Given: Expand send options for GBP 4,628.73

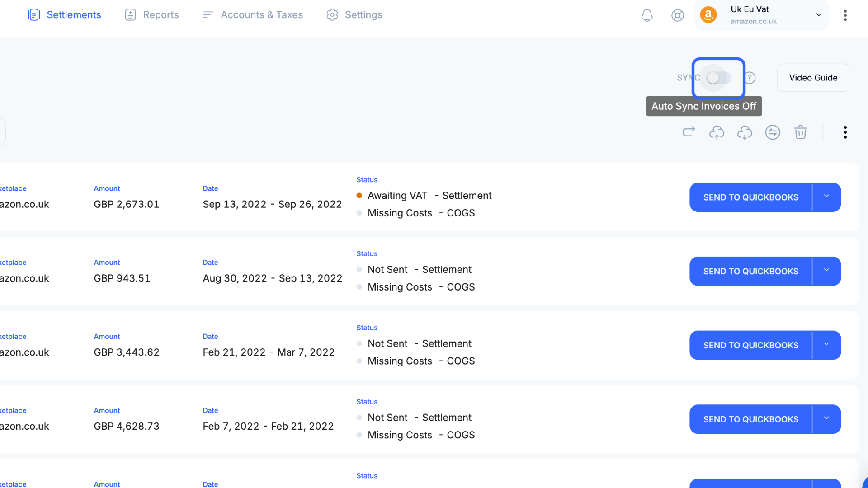Looking at the screenshot, I should (x=826, y=419).
